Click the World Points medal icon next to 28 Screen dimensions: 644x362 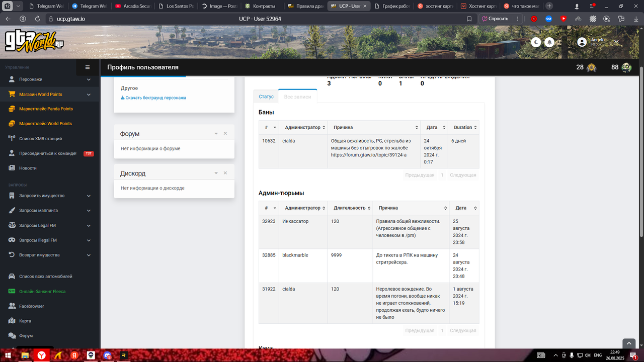point(591,67)
